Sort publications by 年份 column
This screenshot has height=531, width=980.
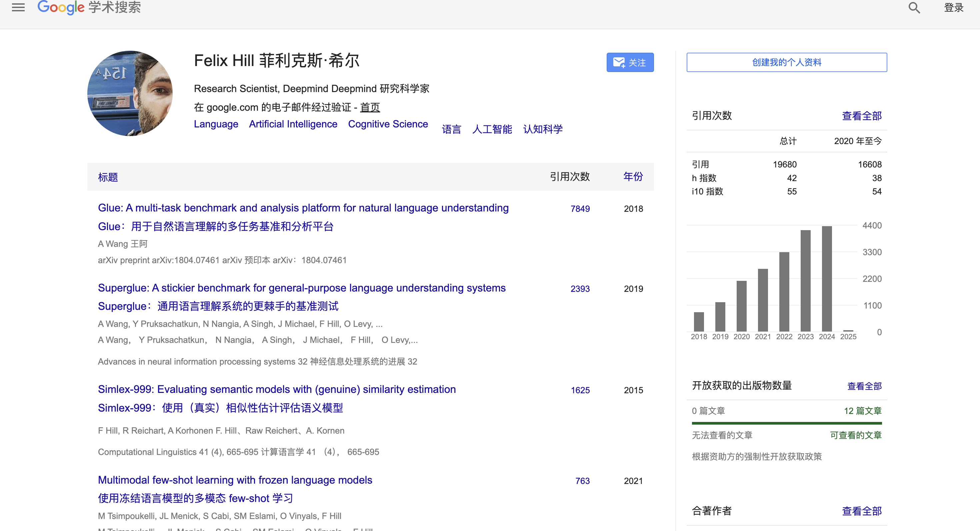pos(633,177)
